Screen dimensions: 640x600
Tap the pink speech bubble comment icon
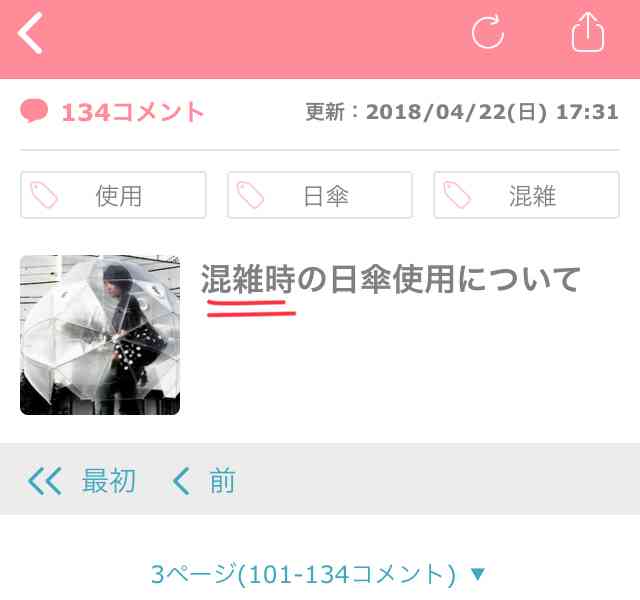click(34, 110)
